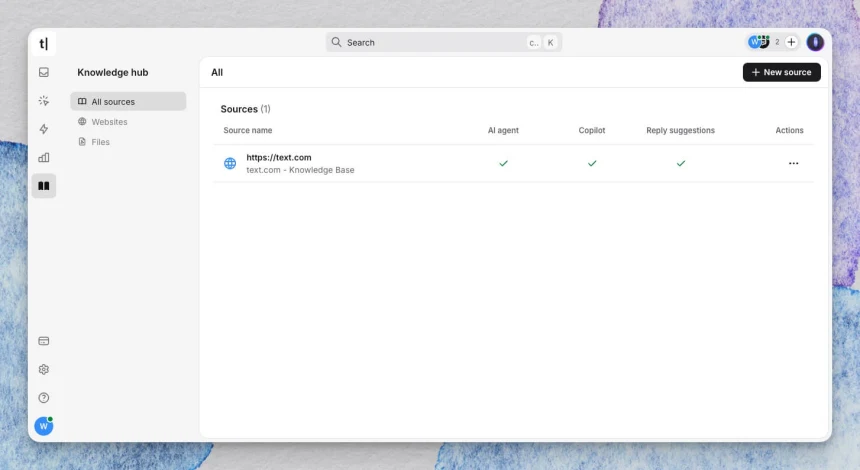This screenshot has width=860, height=470.
Task: Click the Source name column header
Action: [x=247, y=131]
